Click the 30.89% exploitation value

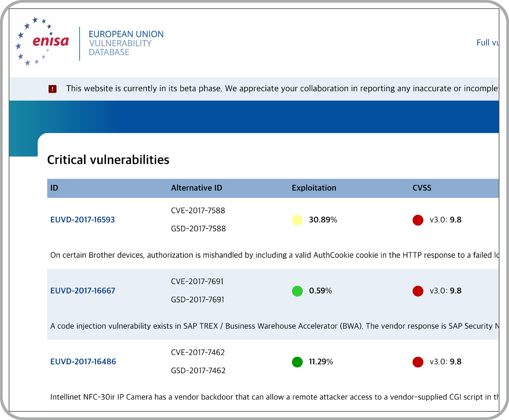click(323, 220)
